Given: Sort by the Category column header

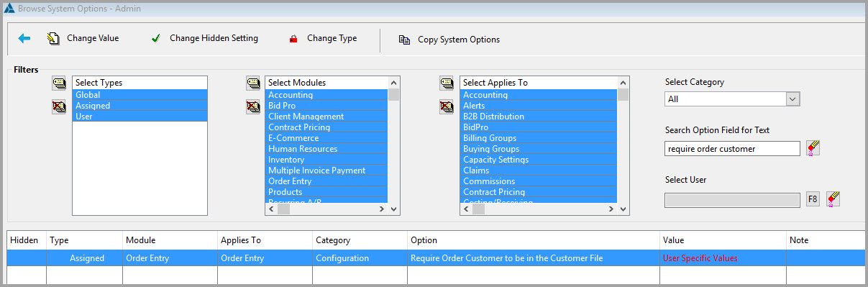Looking at the screenshot, I should (x=360, y=240).
